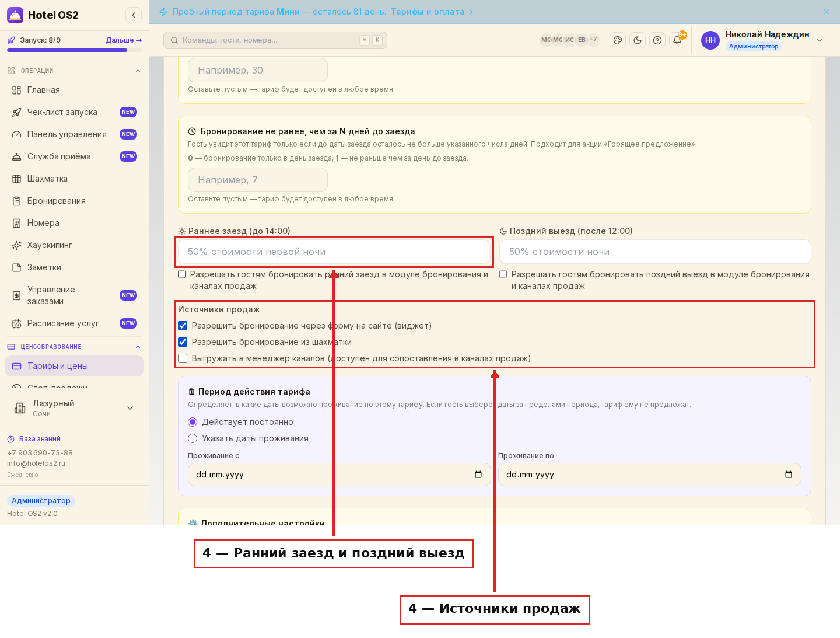Enable late checkout booking for guests checkbox
The width and height of the screenshot is (840, 638).
pyautogui.click(x=503, y=274)
